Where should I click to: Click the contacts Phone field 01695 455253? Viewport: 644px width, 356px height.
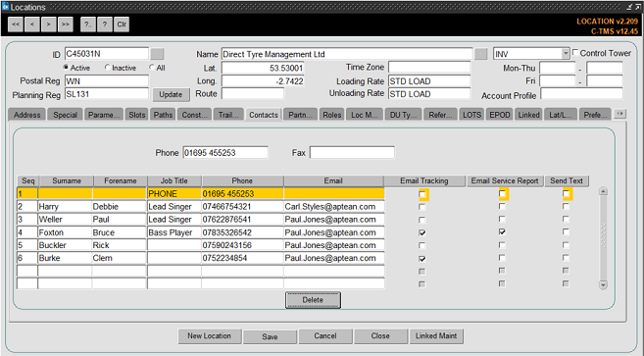(x=225, y=153)
